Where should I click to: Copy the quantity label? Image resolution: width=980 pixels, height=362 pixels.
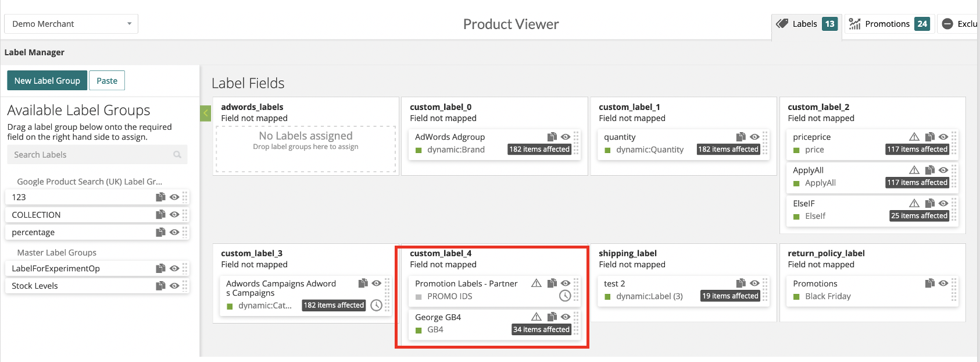coord(741,137)
